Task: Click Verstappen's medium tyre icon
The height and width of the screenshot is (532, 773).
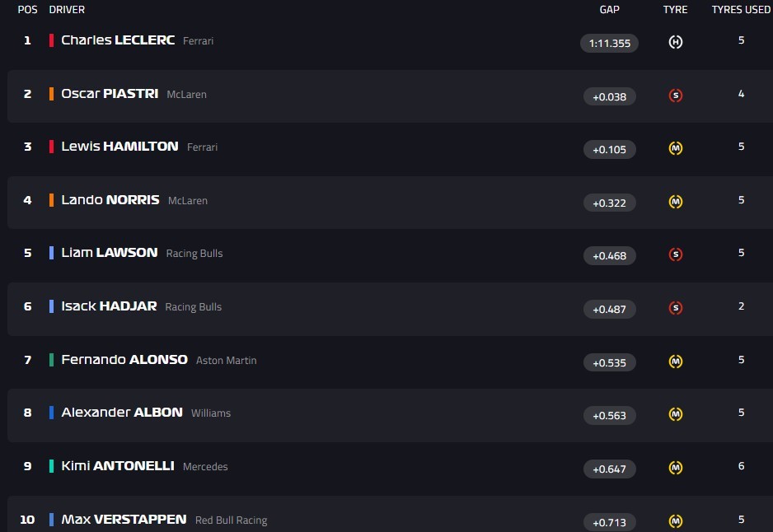Action: click(x=676, y=521)
